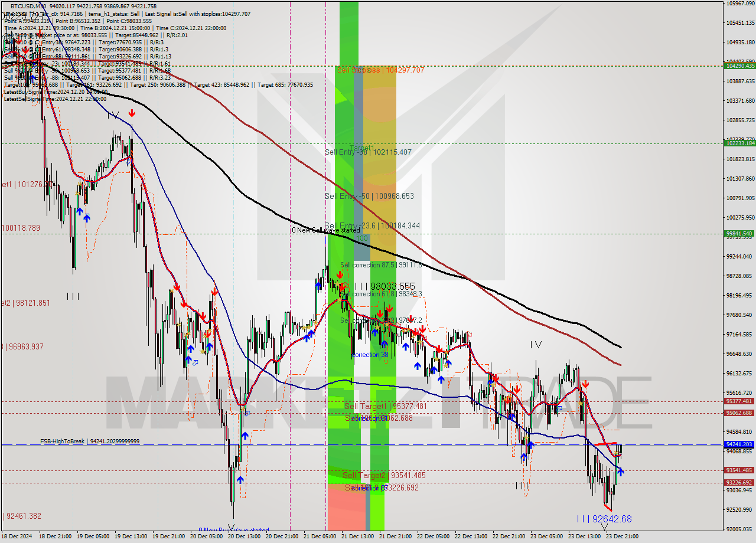Click the 'Sell Entry -50 | 100968.653' label
Viewport: 756px width, 543px height.
point(369,196)
